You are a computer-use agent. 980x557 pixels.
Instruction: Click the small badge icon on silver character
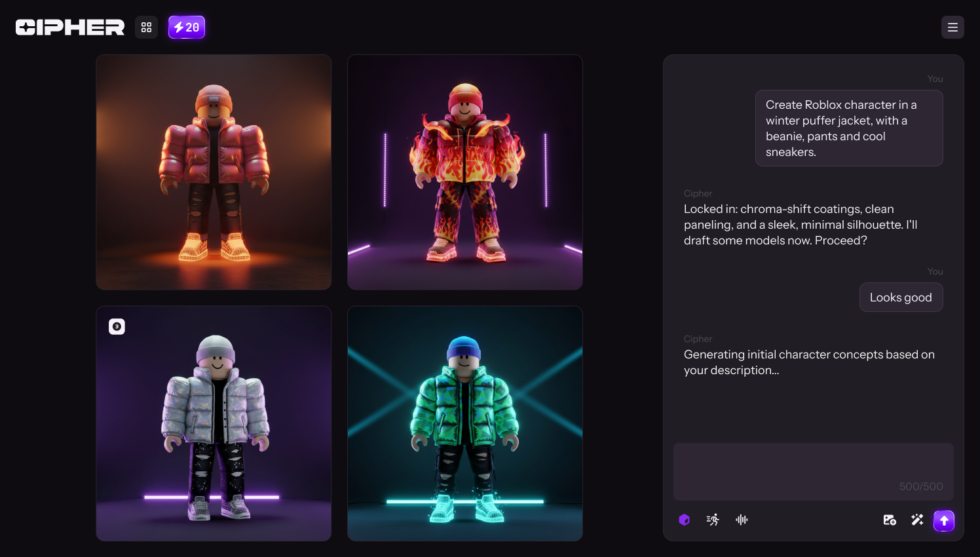[117, 326]
